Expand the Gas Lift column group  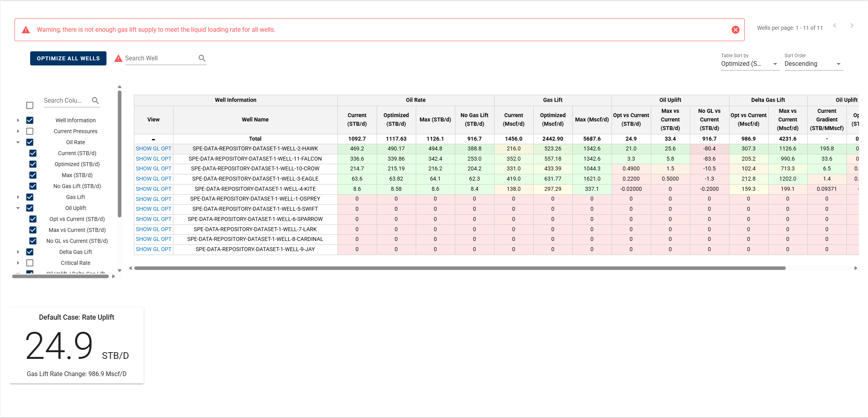(18, 197)
